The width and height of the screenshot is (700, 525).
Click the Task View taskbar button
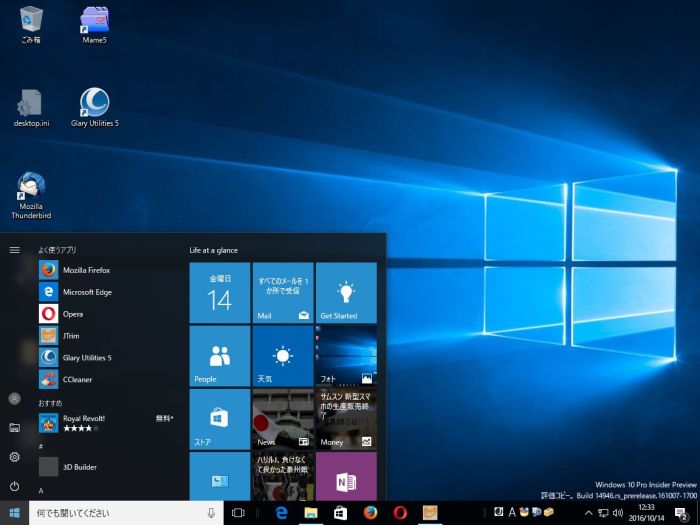coord(238,512)
